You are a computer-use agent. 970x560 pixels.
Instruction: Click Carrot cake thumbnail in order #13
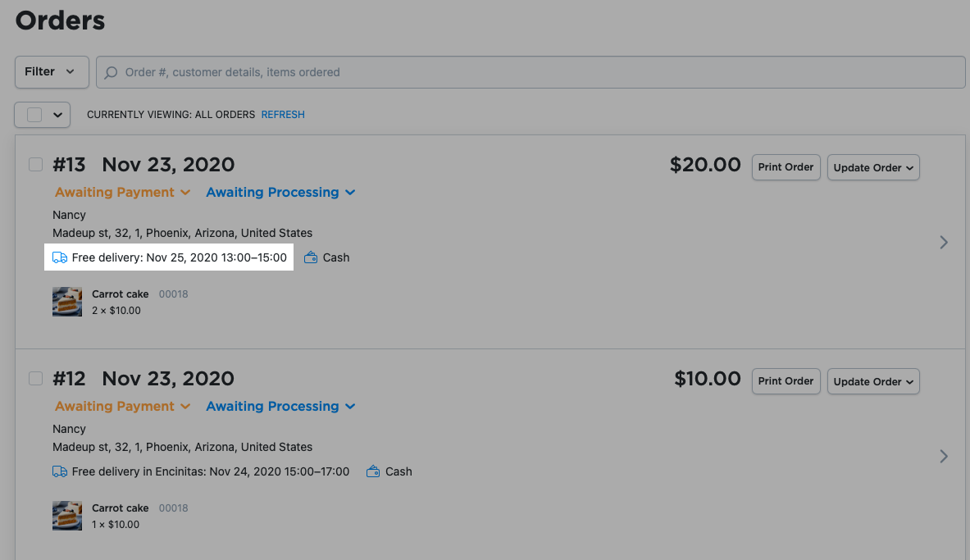pyautogui.click(x=67, y=302)
